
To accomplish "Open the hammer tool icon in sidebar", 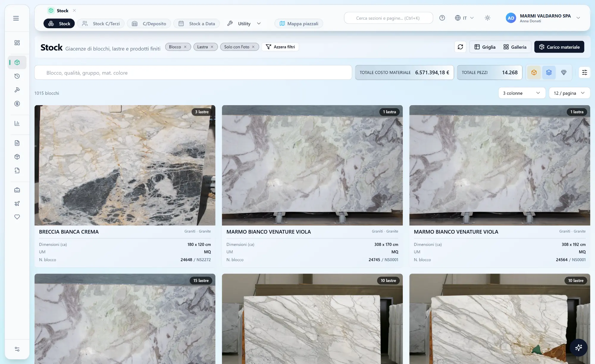I will point(17,90).
